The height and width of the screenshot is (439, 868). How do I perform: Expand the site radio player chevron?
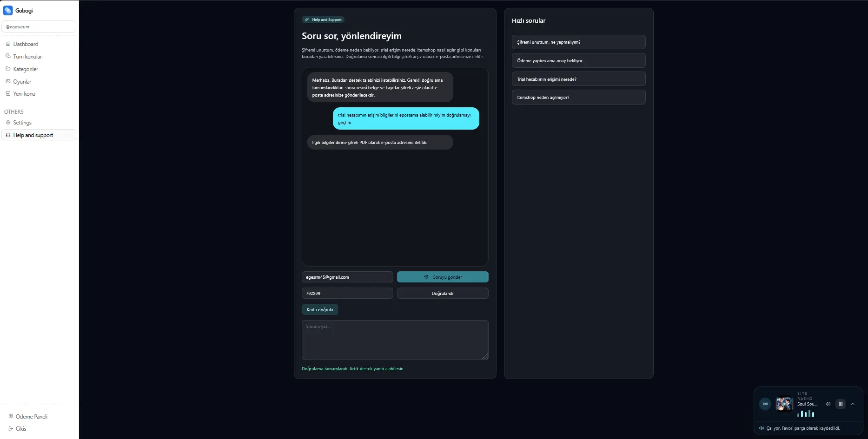tap(853, 404)
